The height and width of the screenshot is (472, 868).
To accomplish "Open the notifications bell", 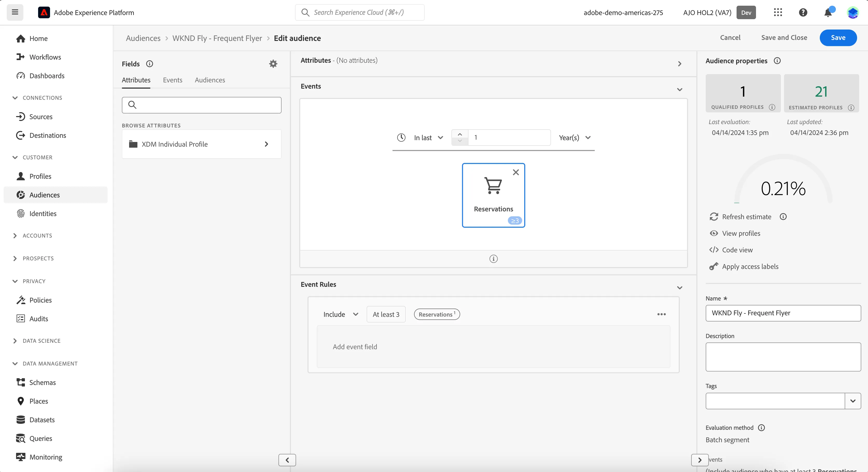I will (828, 13).
